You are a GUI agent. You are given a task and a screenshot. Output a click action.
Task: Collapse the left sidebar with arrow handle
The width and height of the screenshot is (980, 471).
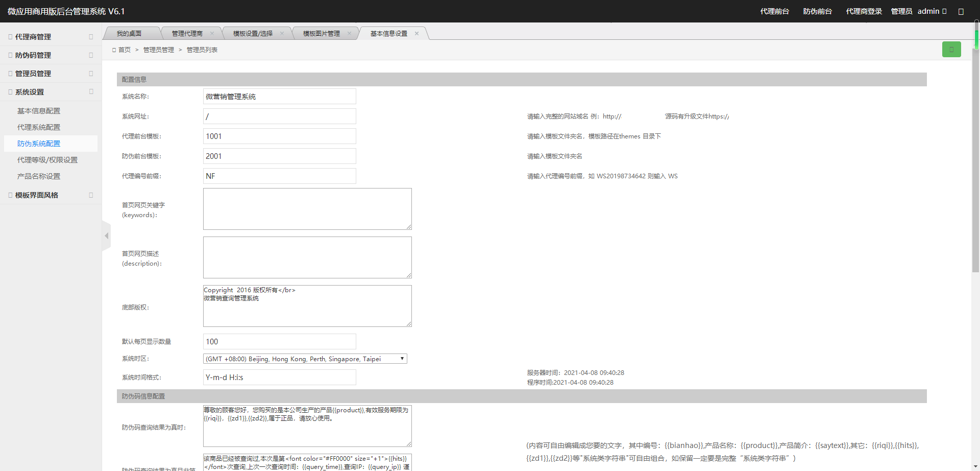click(x=106, y=235)
